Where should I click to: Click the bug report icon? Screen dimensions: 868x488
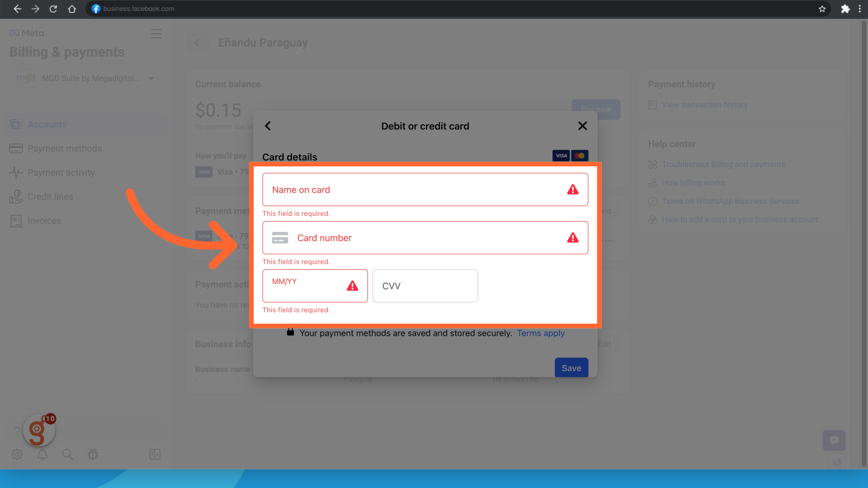[x=93, y=454]
